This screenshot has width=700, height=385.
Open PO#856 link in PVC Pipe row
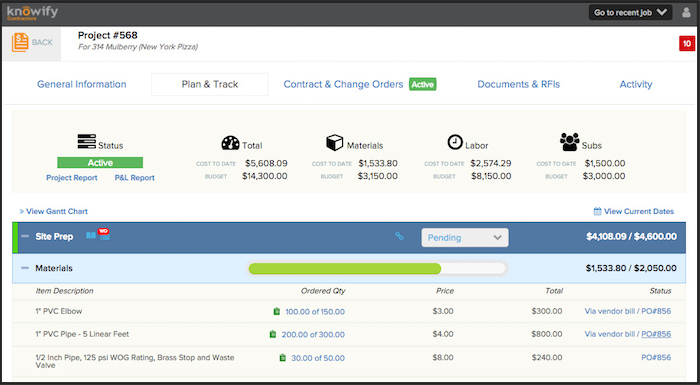click(x=656, y=334)
